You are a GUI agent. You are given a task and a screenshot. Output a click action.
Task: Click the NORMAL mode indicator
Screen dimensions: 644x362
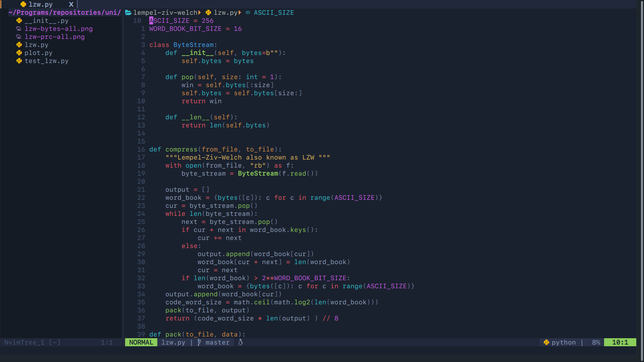(x=141, y=342)
